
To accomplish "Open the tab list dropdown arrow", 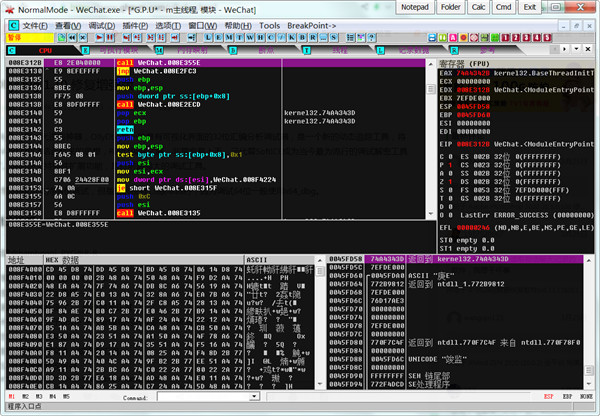I will point(576,49).
